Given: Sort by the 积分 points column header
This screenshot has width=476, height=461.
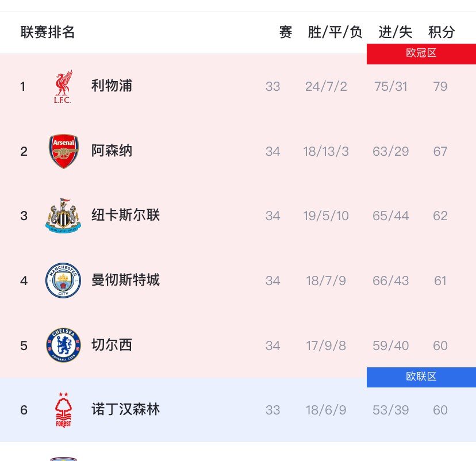Looking at the screenshot, I should (440, 32).
